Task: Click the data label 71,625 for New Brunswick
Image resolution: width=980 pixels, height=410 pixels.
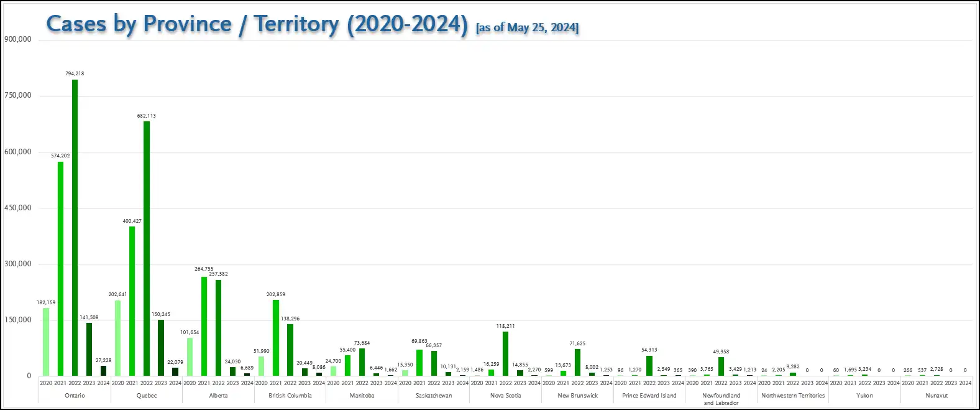Action: click(577, 343)
